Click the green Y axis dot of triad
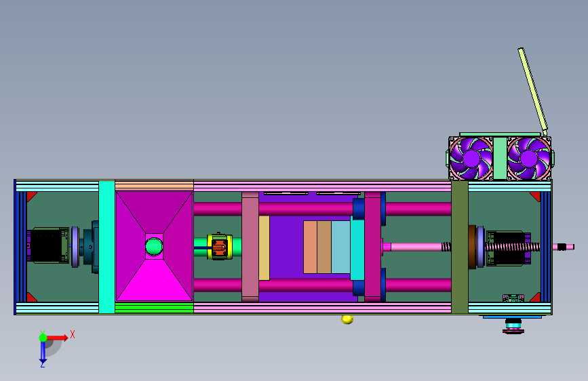 43,338
